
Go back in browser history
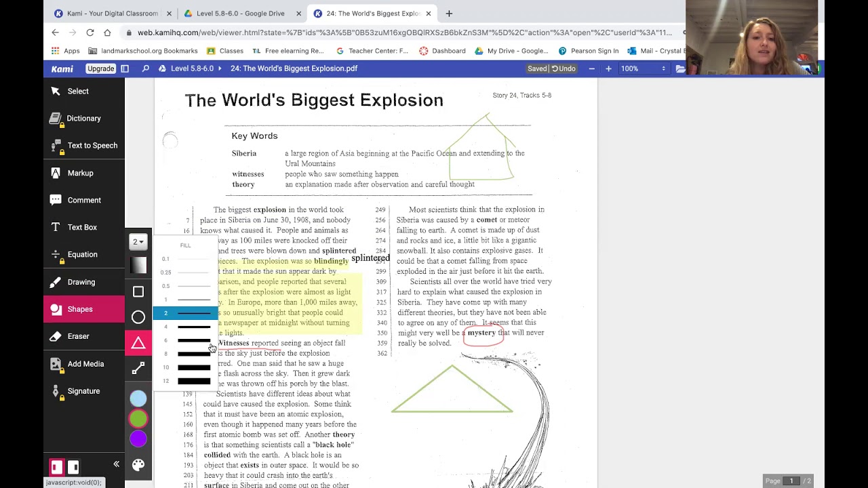click(56, 33)
